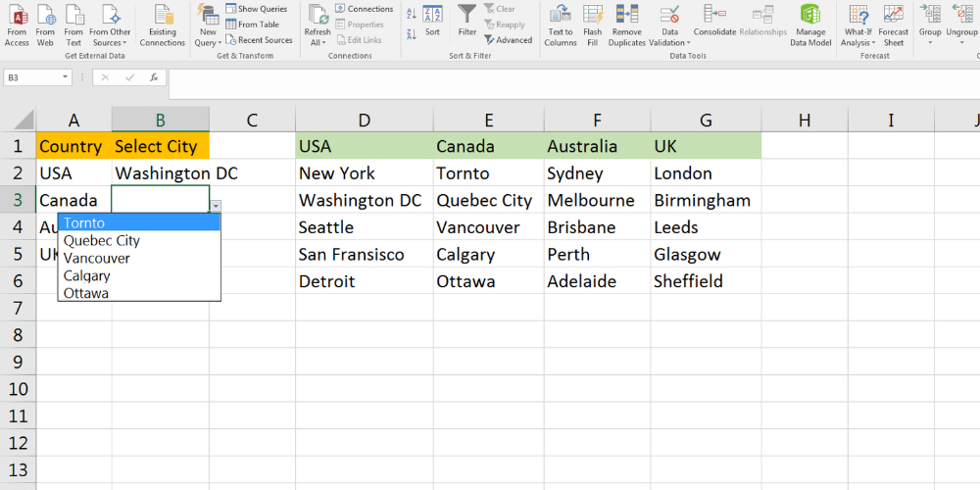Open What-If Analysis dropdown
This screenshot has width=980, height=490.
point(859,25)
